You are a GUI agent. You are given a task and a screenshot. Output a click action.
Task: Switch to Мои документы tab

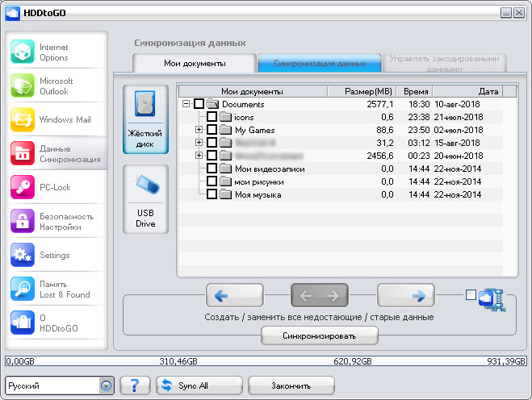195,63
